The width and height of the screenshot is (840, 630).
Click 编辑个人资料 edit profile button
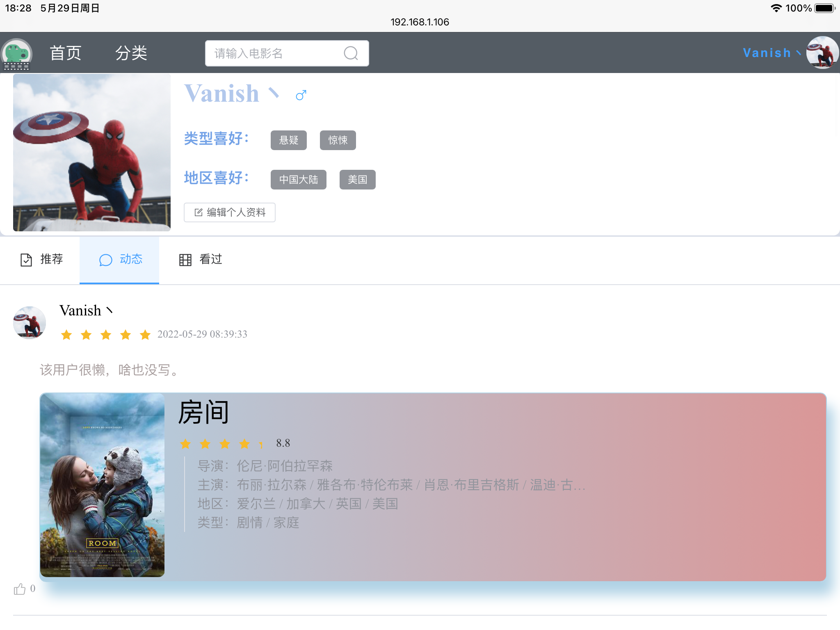[230, 212]
